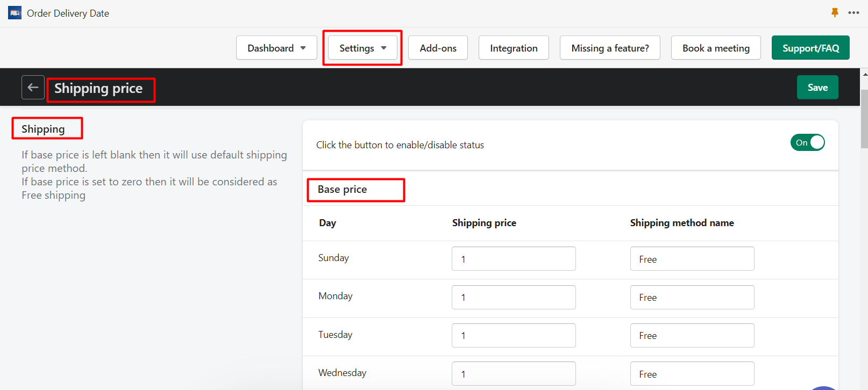Edit the Tuesday shipping method name field
This screenshot has height=390, width=868.
[x=692, y=335]
